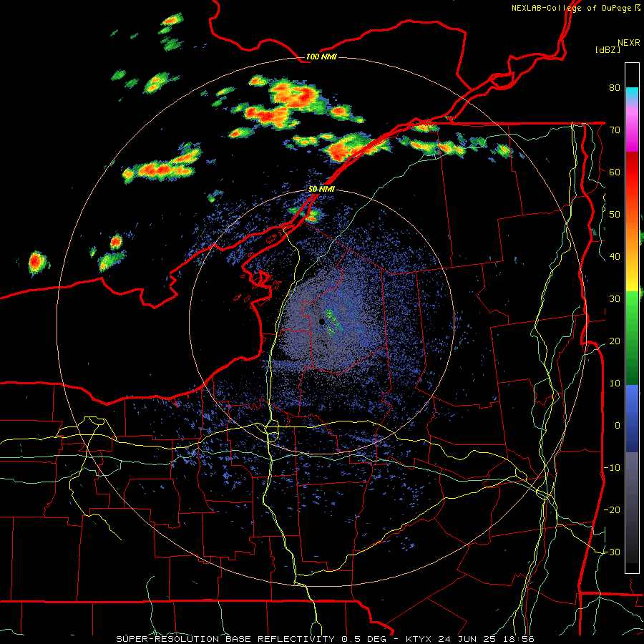Click the "100 NMI" range ring label
The height and width of the screenshot is (644, 644).
(321, 57)
